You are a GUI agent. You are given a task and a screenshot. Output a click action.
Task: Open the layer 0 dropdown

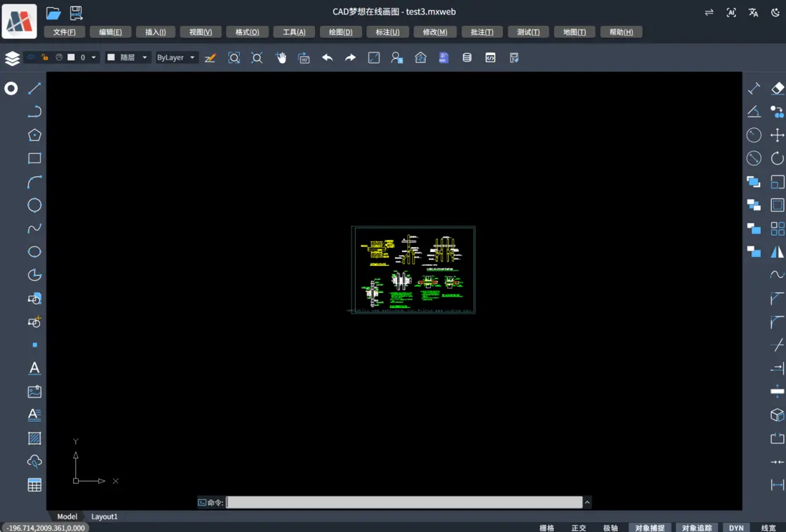click(93, 57)
